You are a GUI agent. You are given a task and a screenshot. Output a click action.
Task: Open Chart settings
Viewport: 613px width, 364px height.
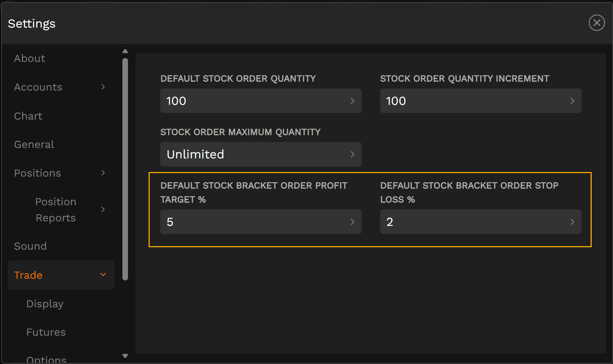point(28,116)
